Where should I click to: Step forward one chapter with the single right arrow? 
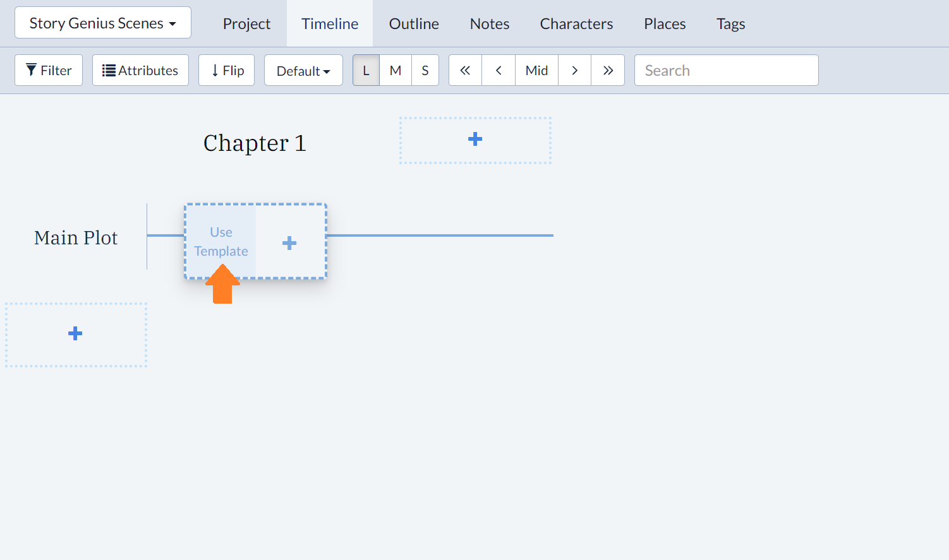click(x=574, y=70)
